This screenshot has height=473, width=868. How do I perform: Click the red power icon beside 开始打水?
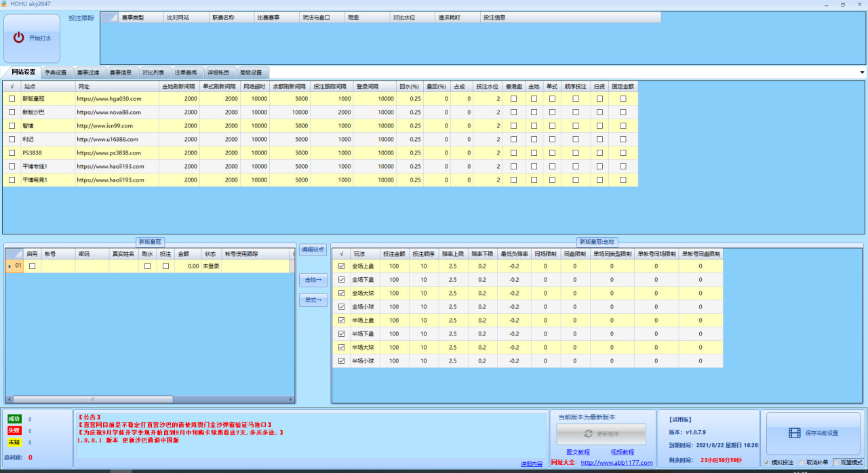pyautogui.click(x=19, y=38)
